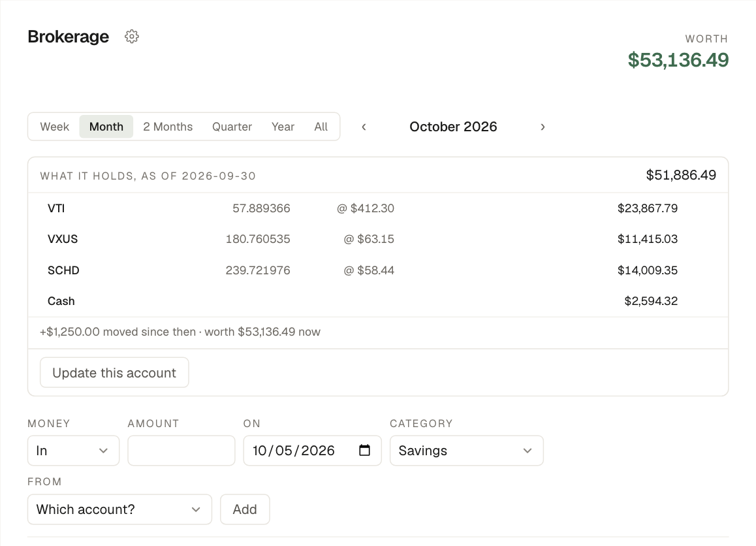
Task: Click the What it holds heading
Action: [148, 176]
